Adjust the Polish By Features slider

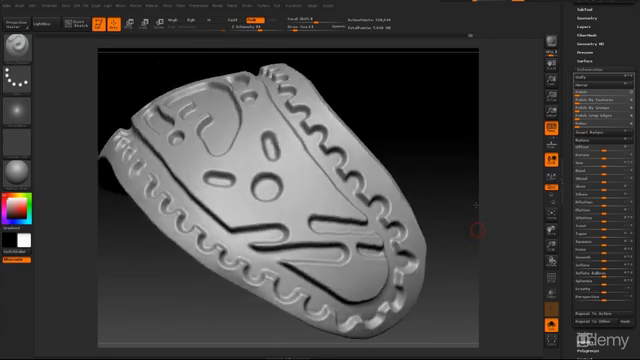pyautogui.click(x=603, y=100)
